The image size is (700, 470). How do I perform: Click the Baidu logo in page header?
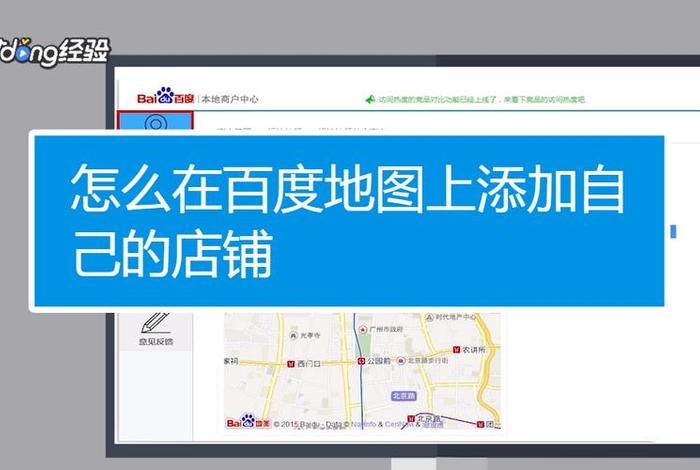[166, 96]
